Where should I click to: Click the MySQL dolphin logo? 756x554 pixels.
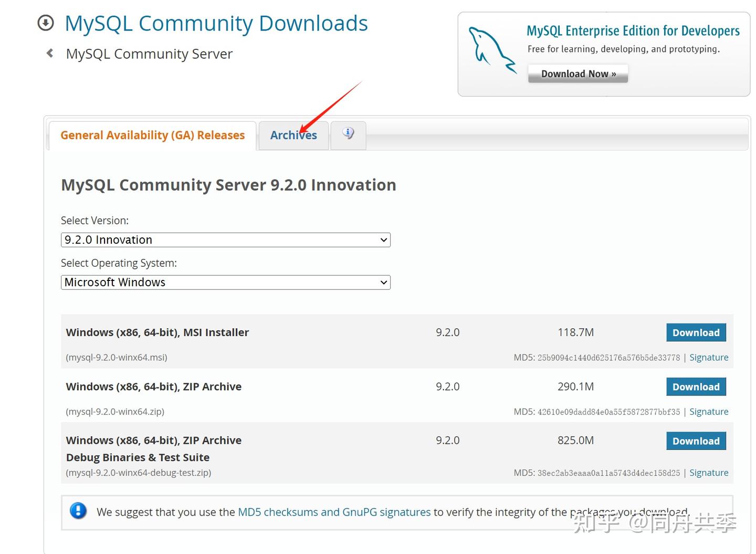(x=492, y=50)
